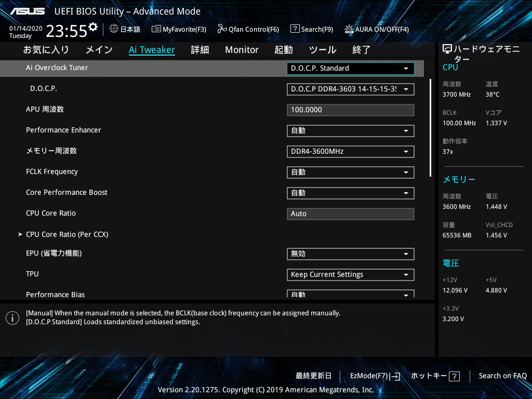Click the clock settings gear icon
The image size is (532, 399).
point(93,26)
